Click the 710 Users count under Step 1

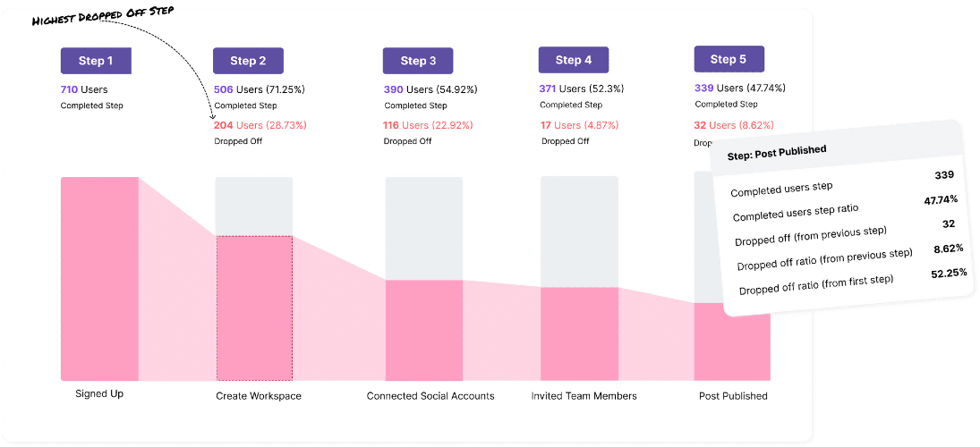pyautogui.click(x=84, y=89)
